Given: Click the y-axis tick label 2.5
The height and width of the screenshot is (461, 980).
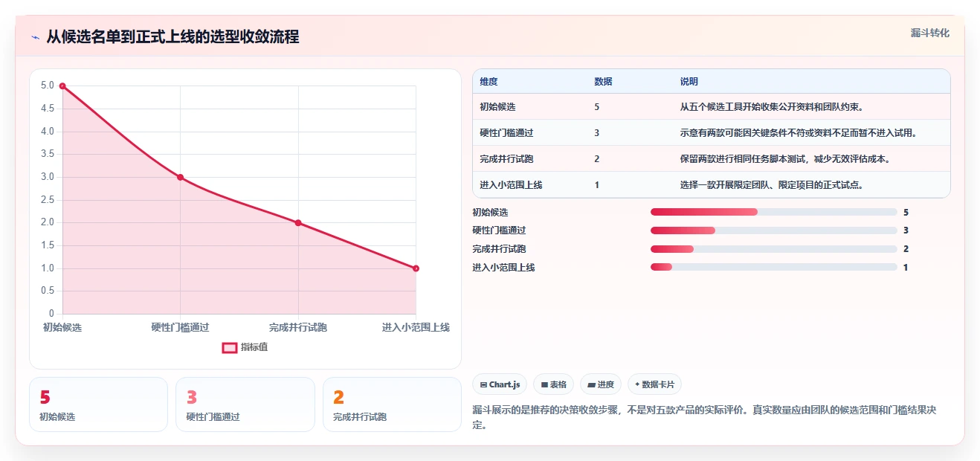Looking at the screenshot, I should coord(48,200).
